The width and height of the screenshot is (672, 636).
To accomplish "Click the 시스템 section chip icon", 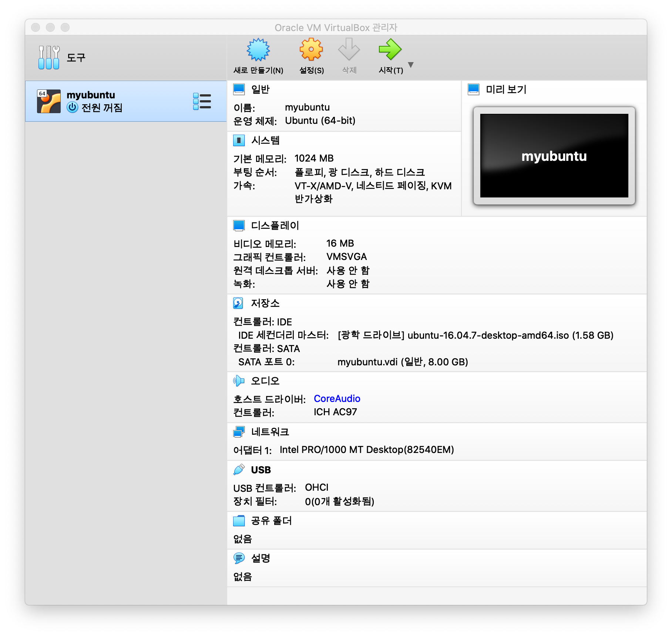I will coord(239,140).
